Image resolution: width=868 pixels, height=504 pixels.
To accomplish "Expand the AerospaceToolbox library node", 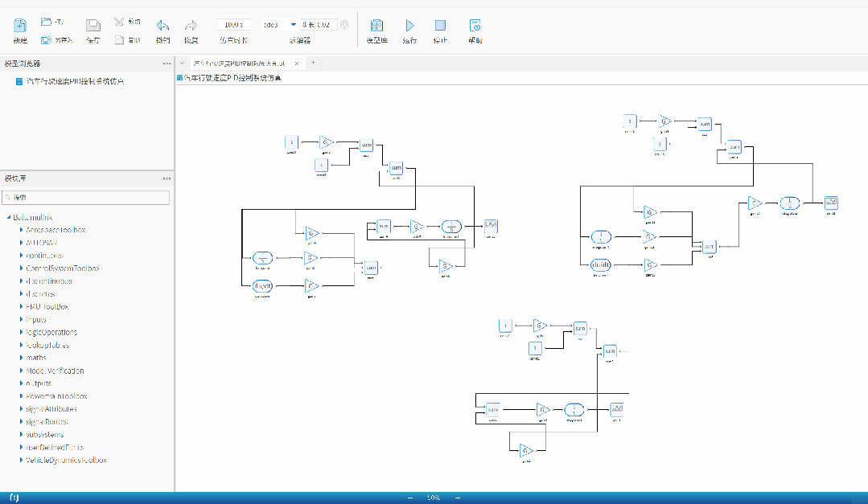I will tap(22, 230).
